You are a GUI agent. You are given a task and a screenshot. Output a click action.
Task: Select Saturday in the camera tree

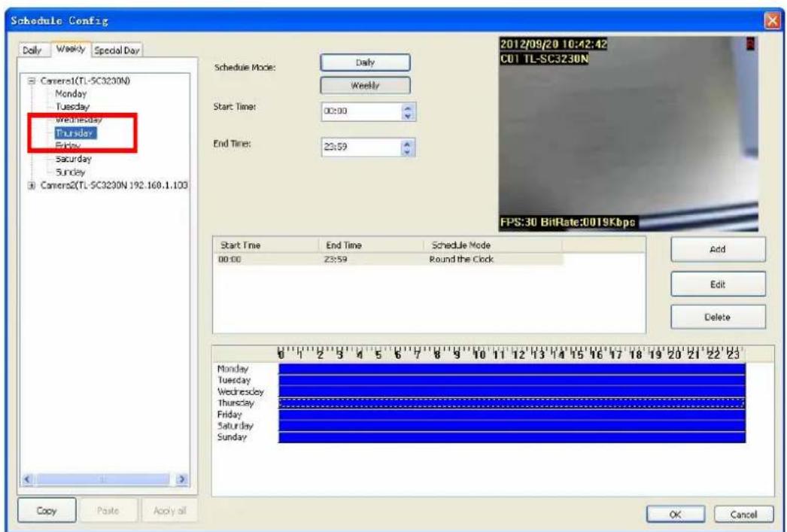coord(73,159)
